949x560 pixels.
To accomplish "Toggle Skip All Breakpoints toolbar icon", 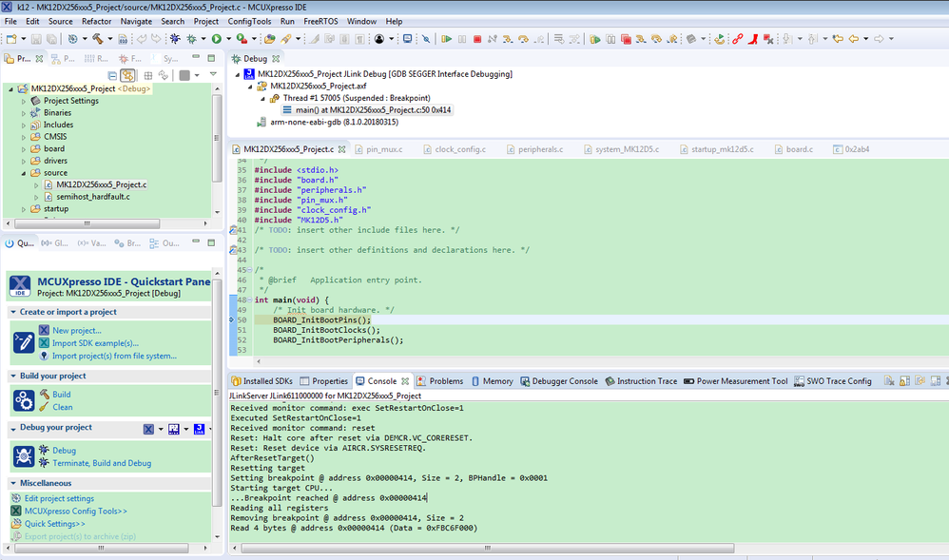I will (x=426, y=39).
